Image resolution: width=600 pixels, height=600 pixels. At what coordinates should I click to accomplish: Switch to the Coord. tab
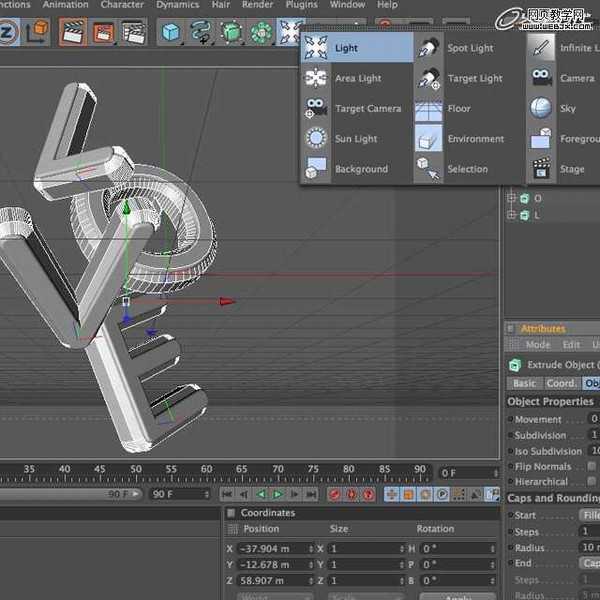[x=560, y=383]
